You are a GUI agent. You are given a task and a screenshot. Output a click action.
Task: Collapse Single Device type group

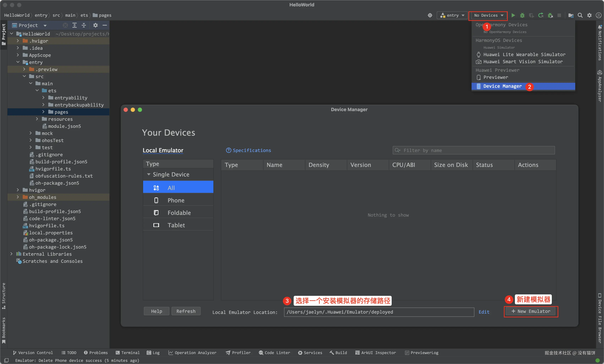tap(149, 174)
